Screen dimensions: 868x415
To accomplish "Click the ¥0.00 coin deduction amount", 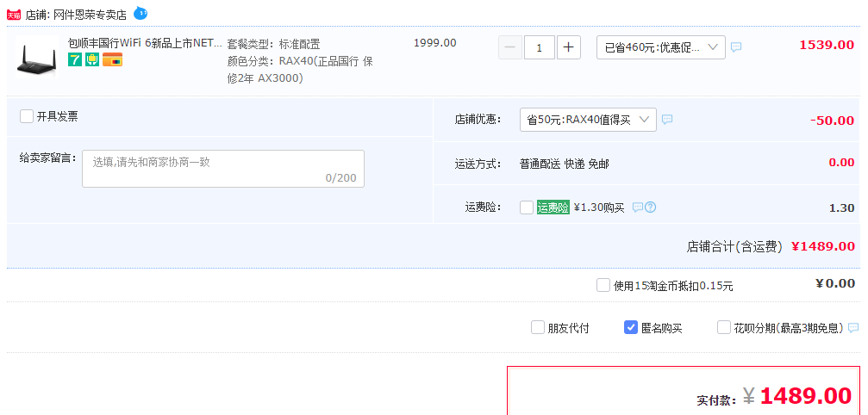I will pyautogui.click(x=835, y=283).
